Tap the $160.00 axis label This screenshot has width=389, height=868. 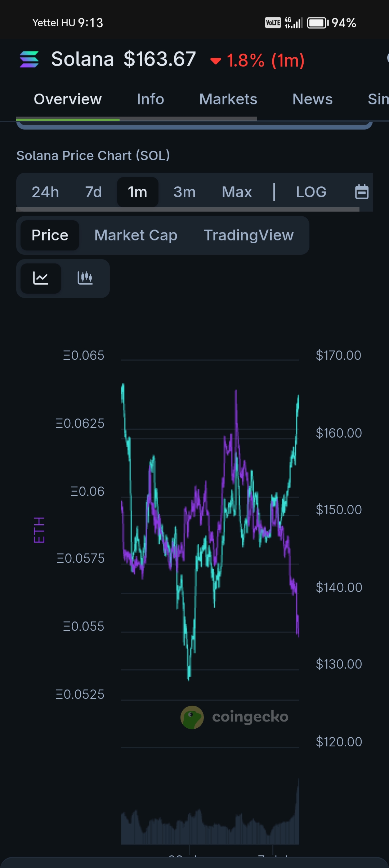(x=339, y=433)
